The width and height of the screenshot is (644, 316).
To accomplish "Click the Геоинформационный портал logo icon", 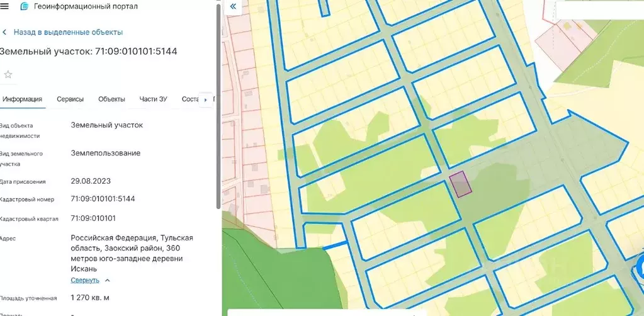I will tap(24, 6).
